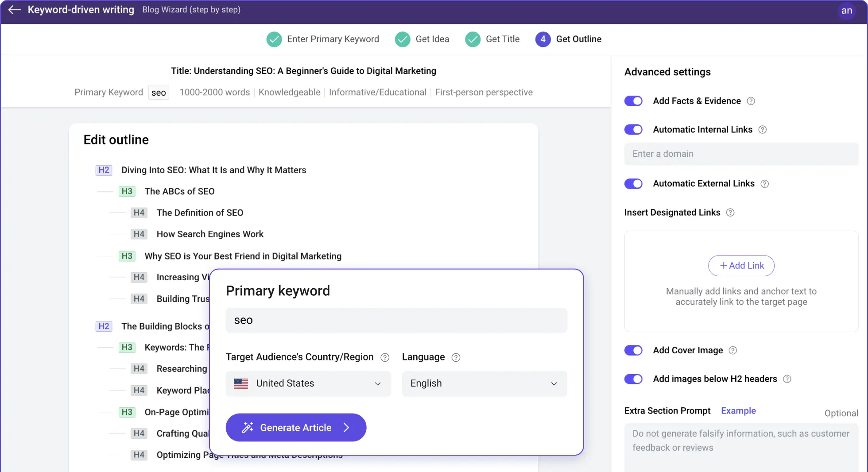Click the Enter a domain input field

(741, 154)
